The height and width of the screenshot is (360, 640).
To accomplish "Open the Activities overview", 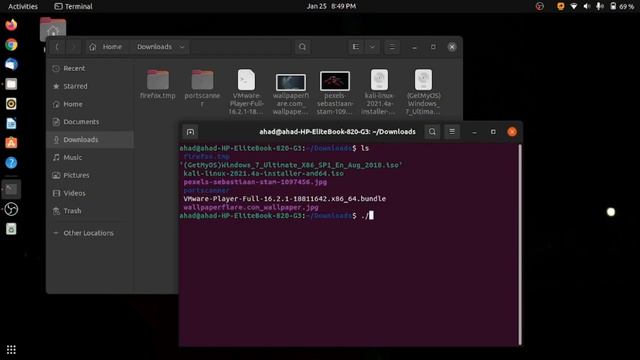I will 23,6.
